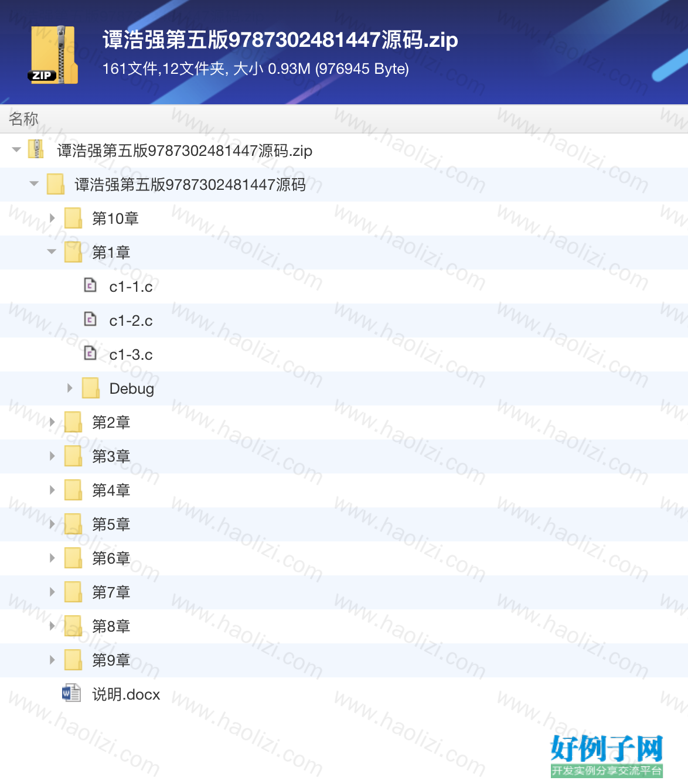Select the 第2章 label

pos(111,422)
